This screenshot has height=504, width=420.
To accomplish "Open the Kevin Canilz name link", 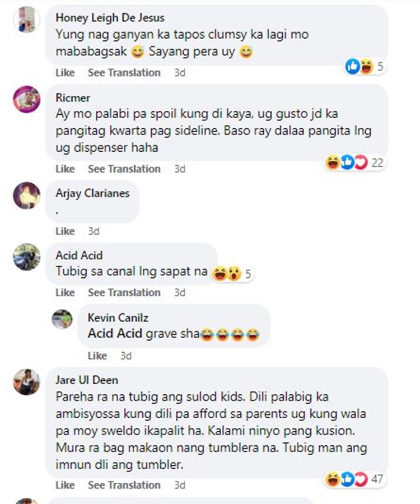I will coord(118,318).
